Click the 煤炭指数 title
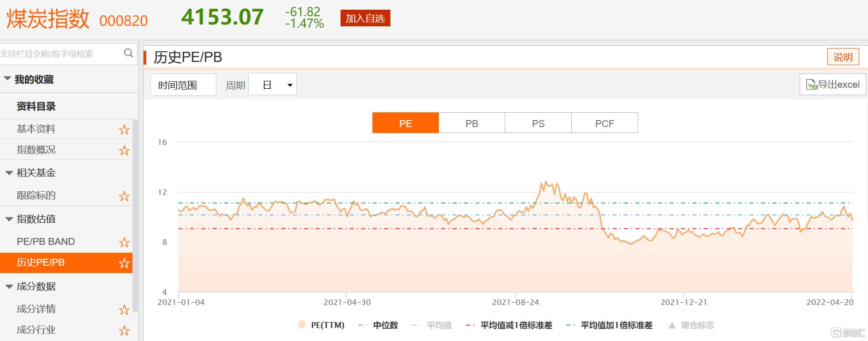 [48, 19]
